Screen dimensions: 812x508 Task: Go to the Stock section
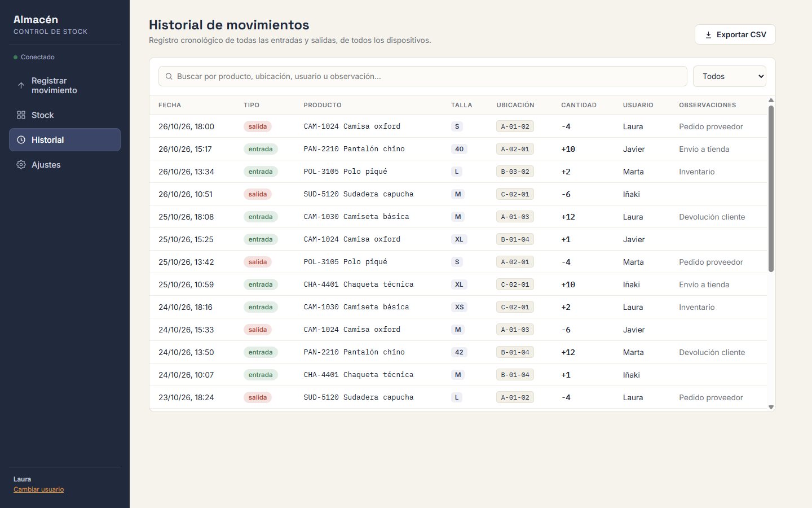click(65, 115)
